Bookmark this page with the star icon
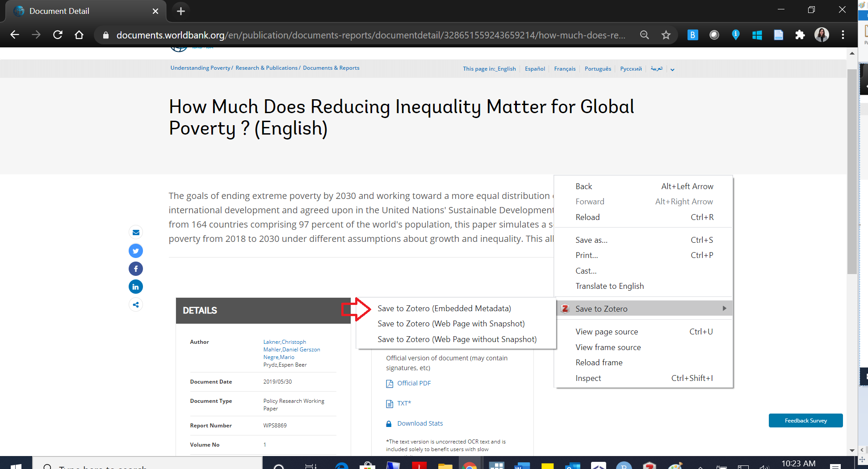Screen dimensions: 868x469 tap(666, 35)
